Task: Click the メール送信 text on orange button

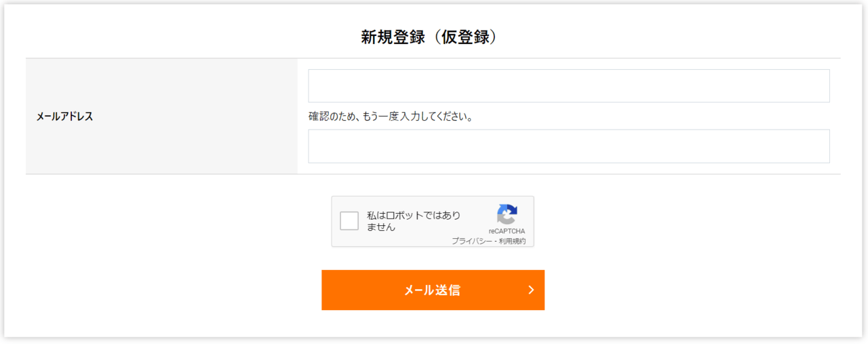Action: click(432, 290)
